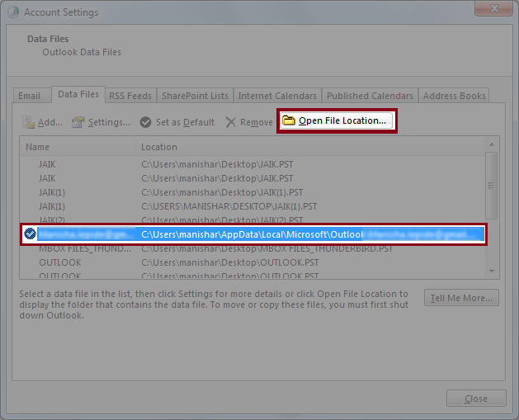The height and width of the screenshot is (420, 519).
Task: Click the Open File Location... label
Action: click(342, 120)
